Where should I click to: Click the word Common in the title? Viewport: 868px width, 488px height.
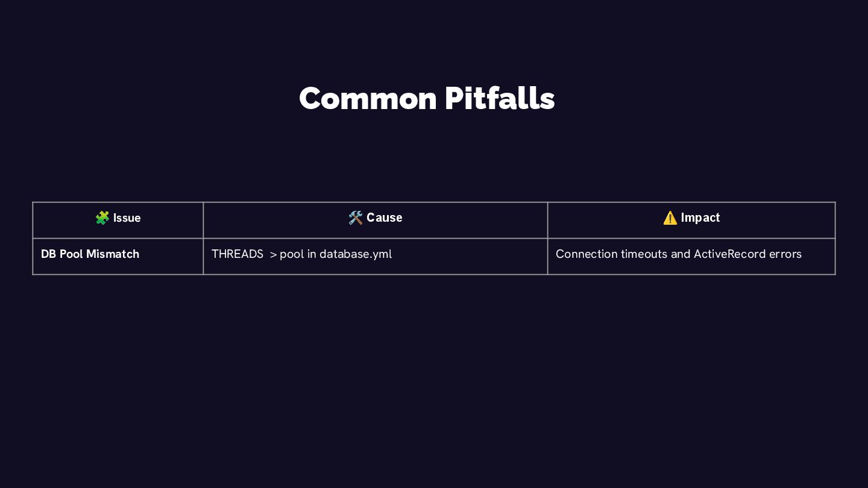368,98
